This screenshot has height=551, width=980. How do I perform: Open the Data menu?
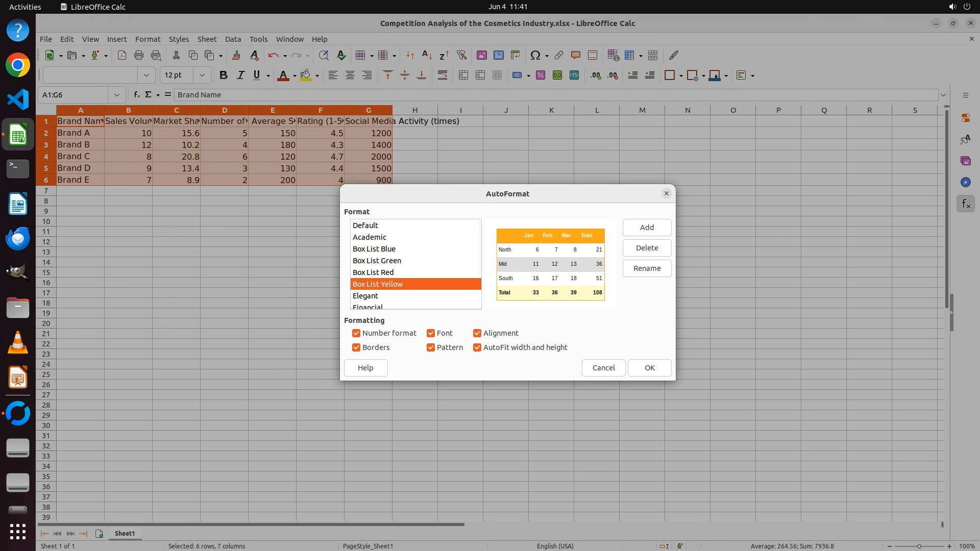click(233, 39)
